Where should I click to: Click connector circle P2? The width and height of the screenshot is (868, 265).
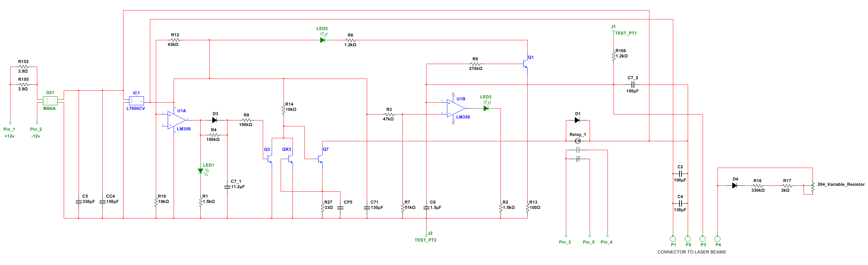(688, 239)
